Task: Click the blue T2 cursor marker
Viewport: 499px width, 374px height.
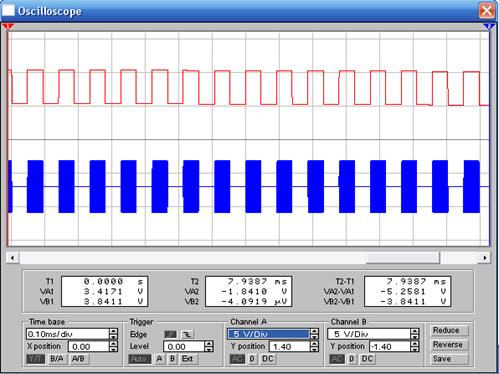Action: (x=489, y=26)
